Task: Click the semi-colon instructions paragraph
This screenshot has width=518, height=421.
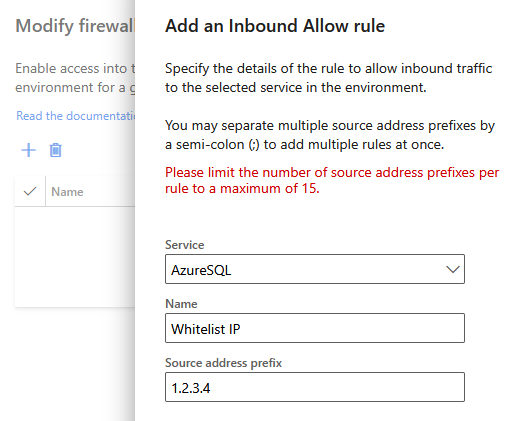Action: [x=330, y=135]
